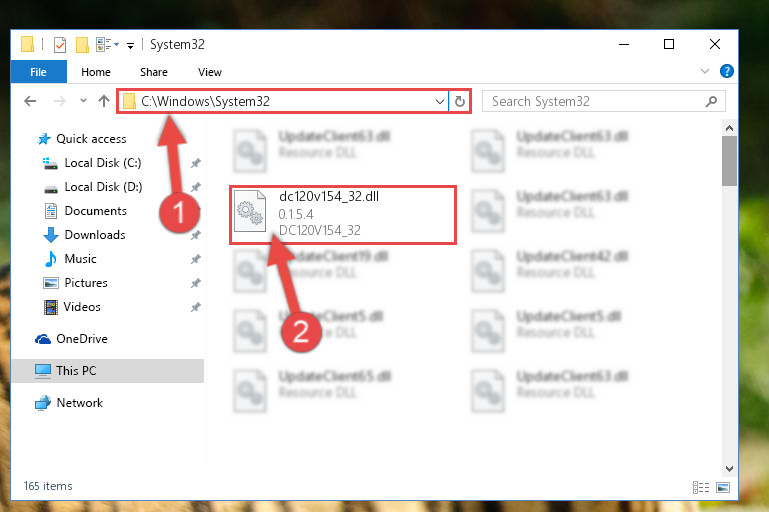Click the New Folder toolbar icon

coord(82,45)
